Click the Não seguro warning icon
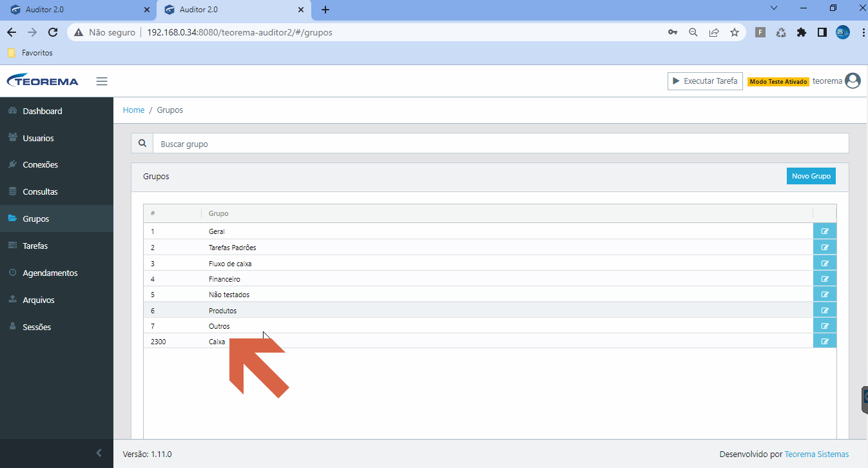 (79, 32)
